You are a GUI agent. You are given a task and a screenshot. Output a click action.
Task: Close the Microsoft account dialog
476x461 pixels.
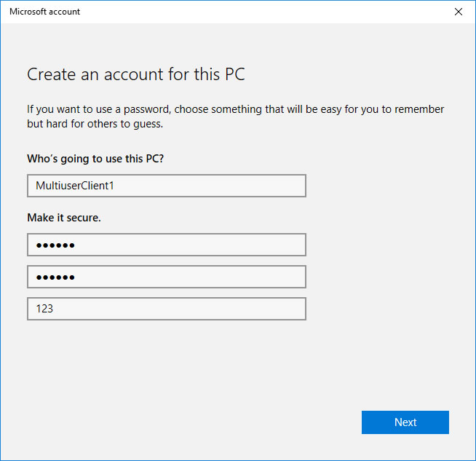click(x=458, y=12)
